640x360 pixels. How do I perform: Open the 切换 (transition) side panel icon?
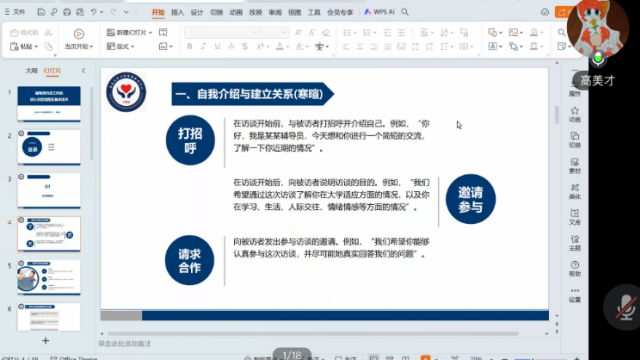coord(575,140)
